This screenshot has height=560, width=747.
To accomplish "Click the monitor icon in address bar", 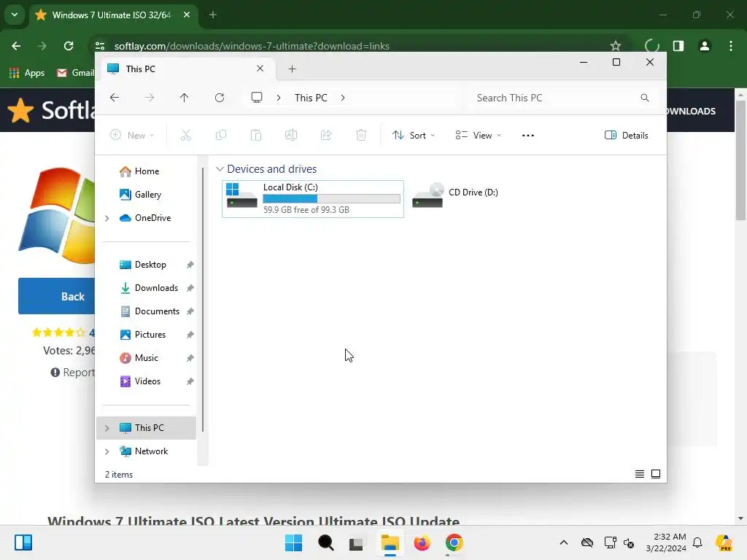I will [x=257, y=98].
